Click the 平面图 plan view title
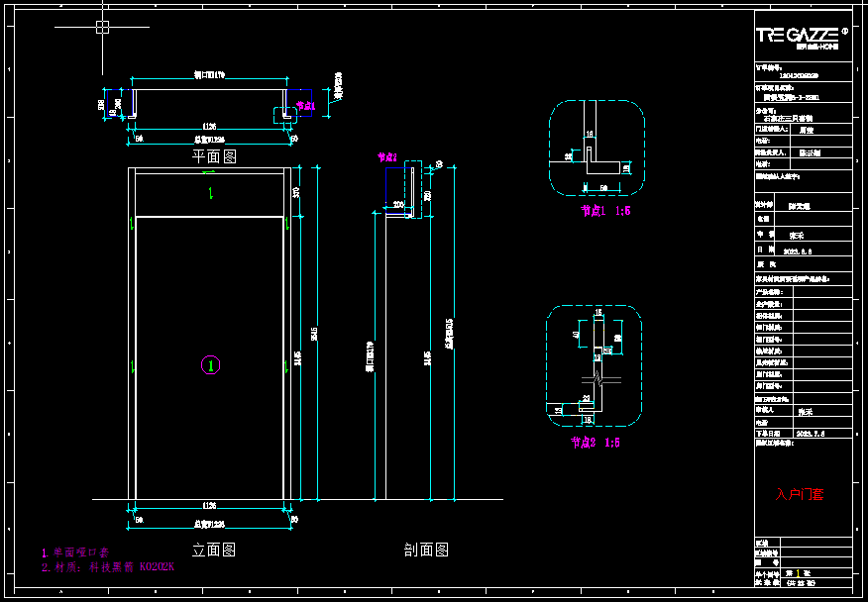Image resolution: width=868 pixels, height=602 pixels. (x=214, y=157)
